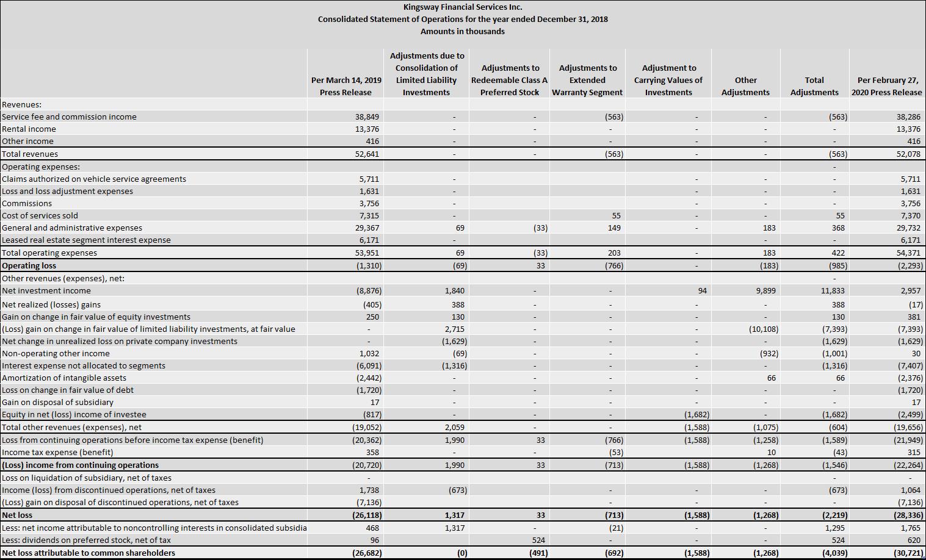The image size is (926, 560).
Task: Select the 'Total operating expenses' label
Action: click(49, 253)
